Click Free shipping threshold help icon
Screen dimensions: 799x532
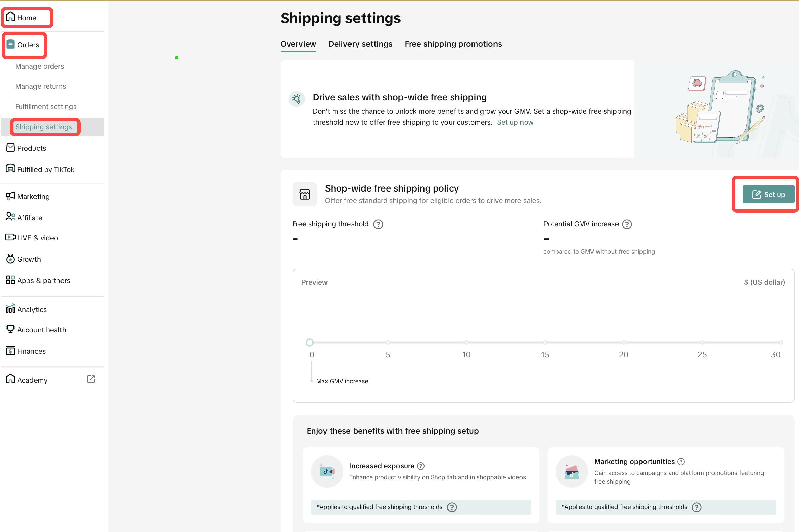click(378, 224)
